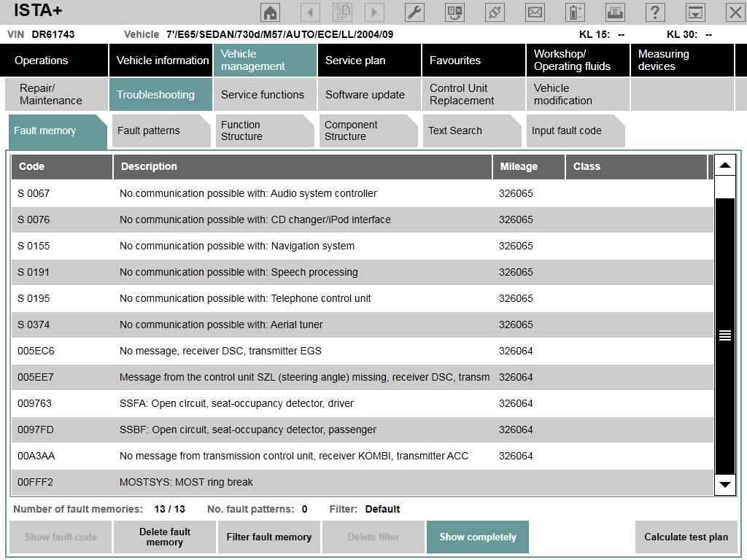Click the Delete filter button
This screenshot has width=747, height=560.
pos(373,537)
